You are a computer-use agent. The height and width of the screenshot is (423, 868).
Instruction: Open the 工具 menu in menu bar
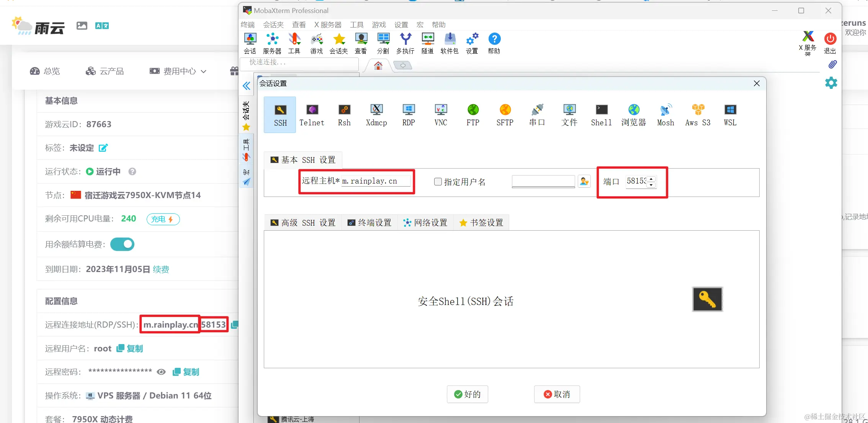coord(356,25)
